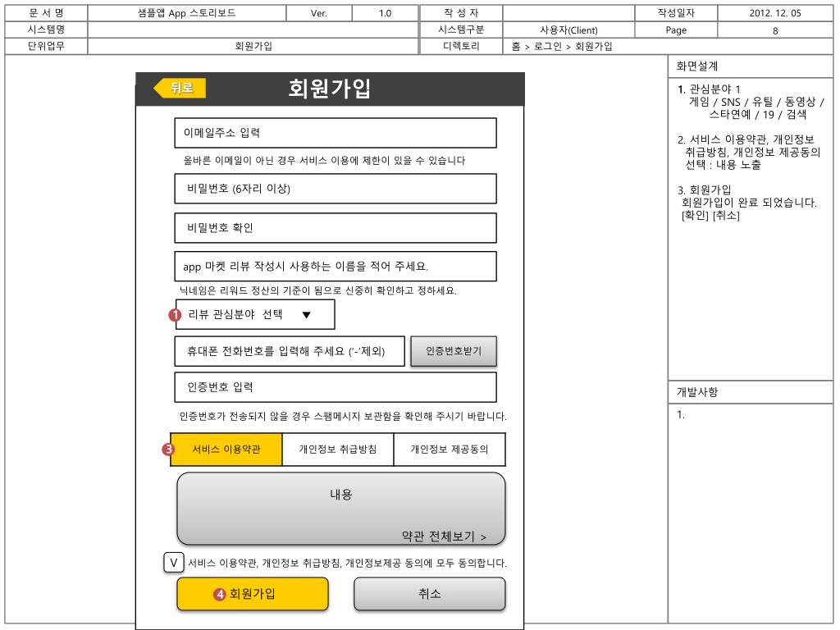Click the 화면설계 panel heading
840x630 pixels.
click(x=697, y=66)
